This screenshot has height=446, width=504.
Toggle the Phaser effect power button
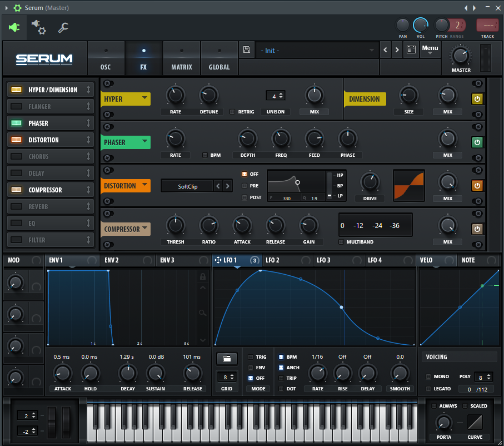point(477,142)
